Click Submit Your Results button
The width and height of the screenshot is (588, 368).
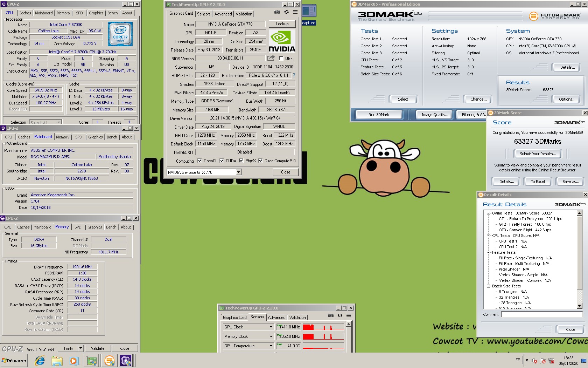(538, 154)
